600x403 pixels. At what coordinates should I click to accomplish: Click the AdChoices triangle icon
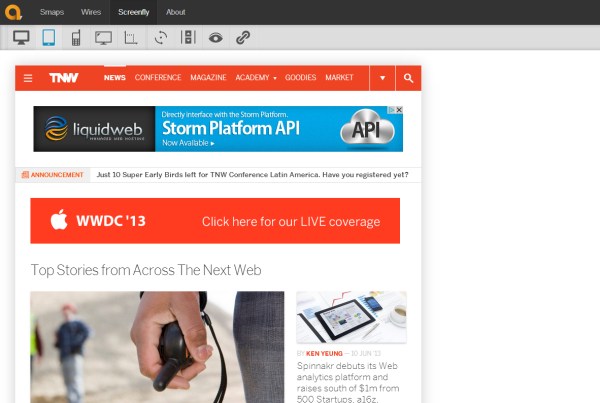(x=392, y=110)
